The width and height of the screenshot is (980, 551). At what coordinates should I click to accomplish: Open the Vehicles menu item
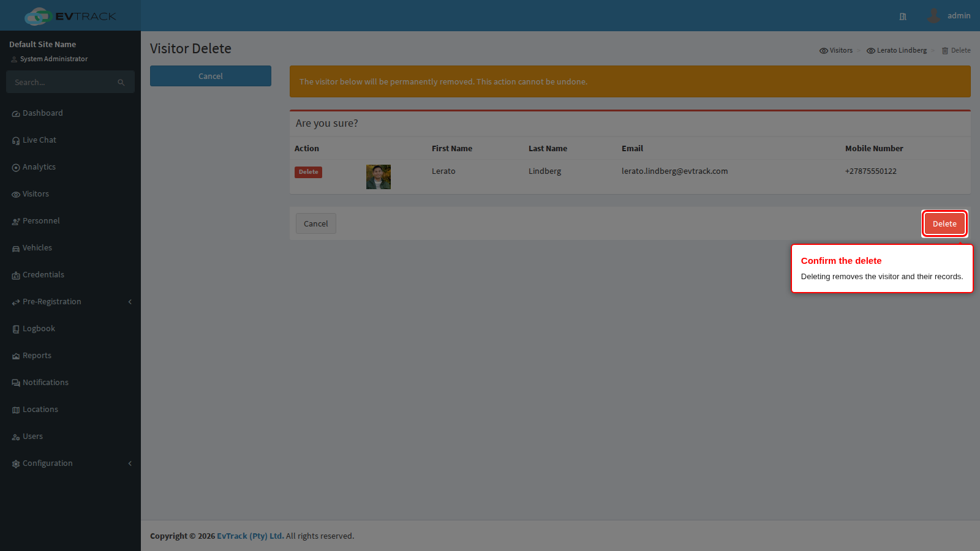70,248
